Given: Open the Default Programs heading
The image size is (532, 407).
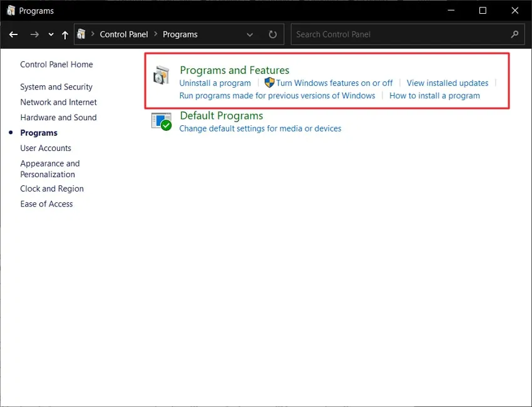Looking at the screenshot, I should point(222,116).
